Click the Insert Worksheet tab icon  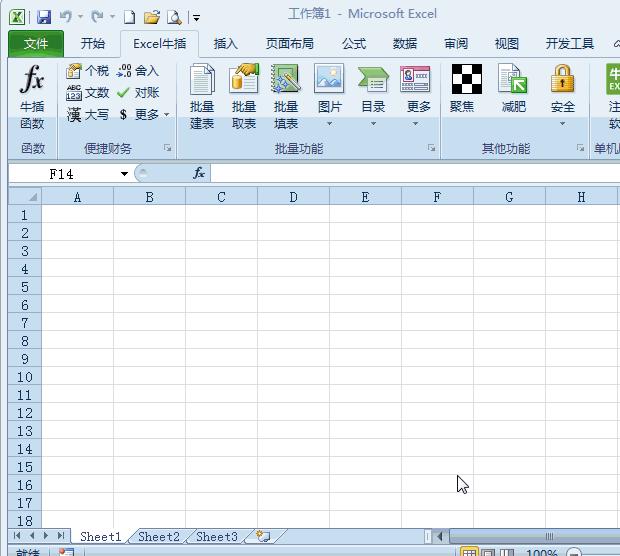(x=263, y=536)
